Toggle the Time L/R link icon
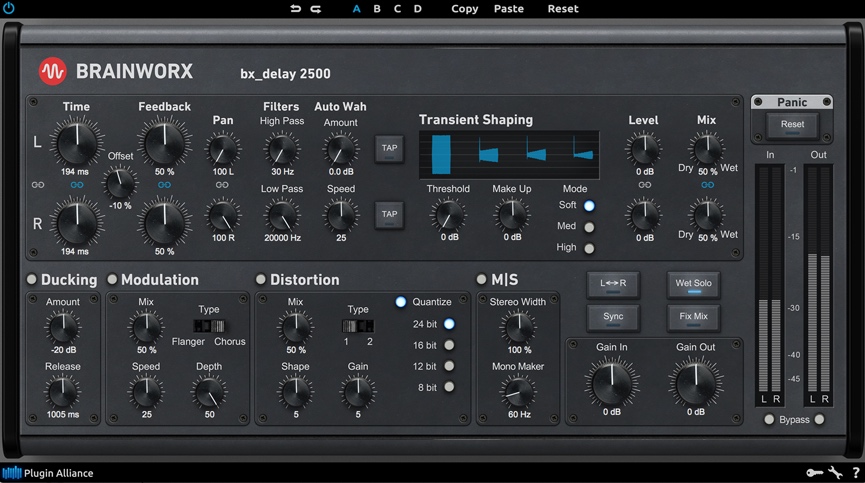The width and height of the screenshot is (865, 483). (77, 185)
